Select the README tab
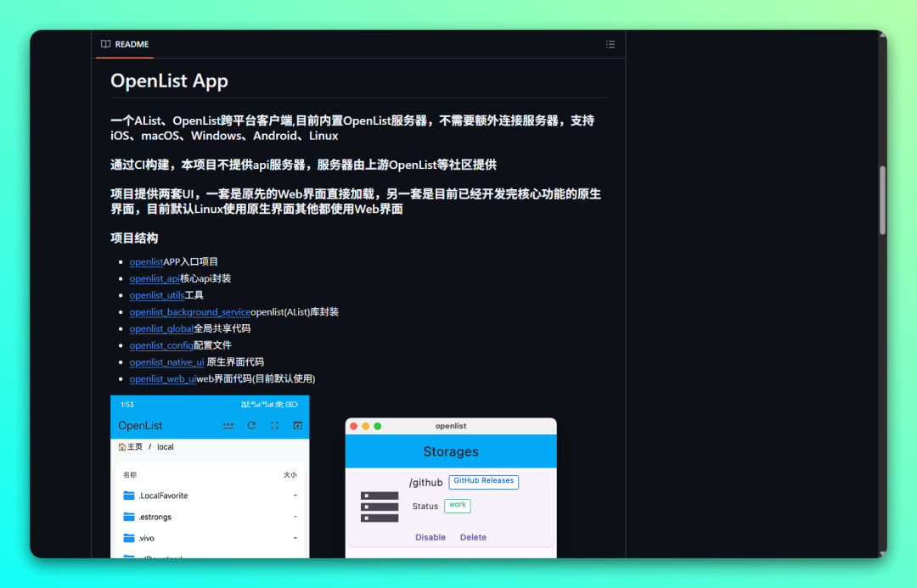Screen dimensions: 917x588 [125, 44]
